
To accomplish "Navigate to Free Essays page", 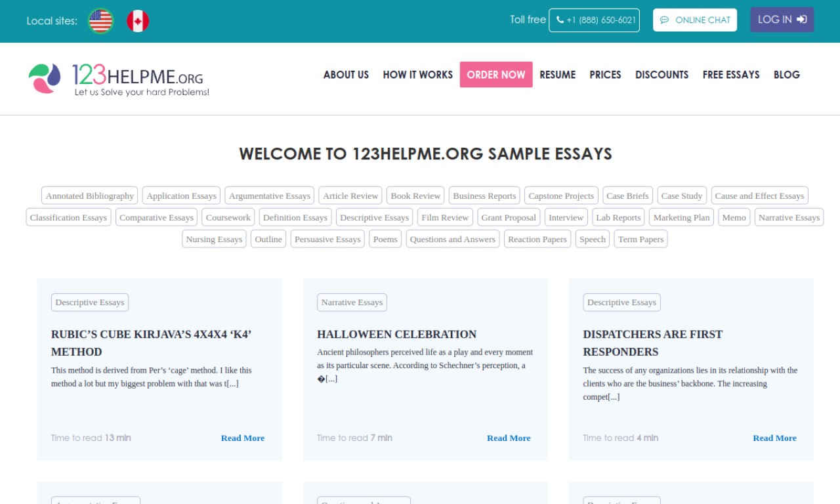I will pos(730,75).
